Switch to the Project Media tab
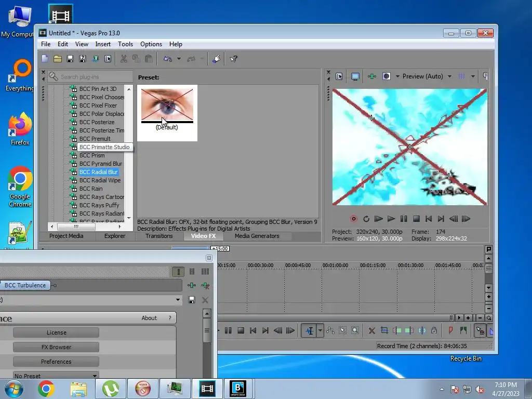 pyautogui.click(x=66, y=236)
